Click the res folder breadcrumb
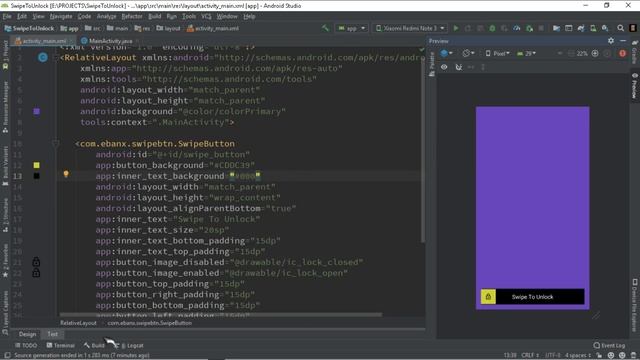 142,28
